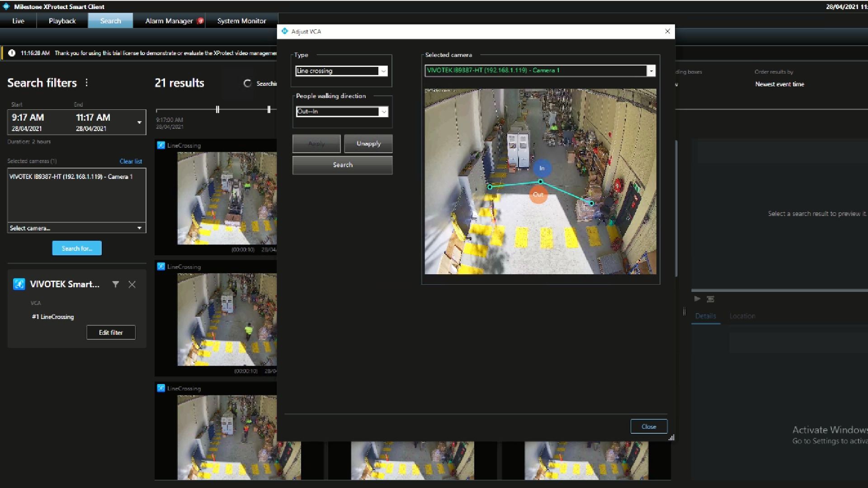Click the Search filters three-dot menu icon
The image size is (868, 488).
(x=86, y=83)
